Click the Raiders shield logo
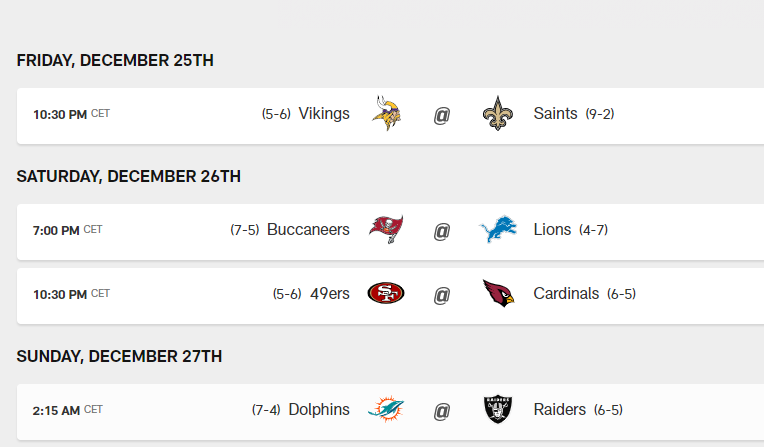This screenshot has height=447, width=764. pyautogui.click(x=497, y=410)
